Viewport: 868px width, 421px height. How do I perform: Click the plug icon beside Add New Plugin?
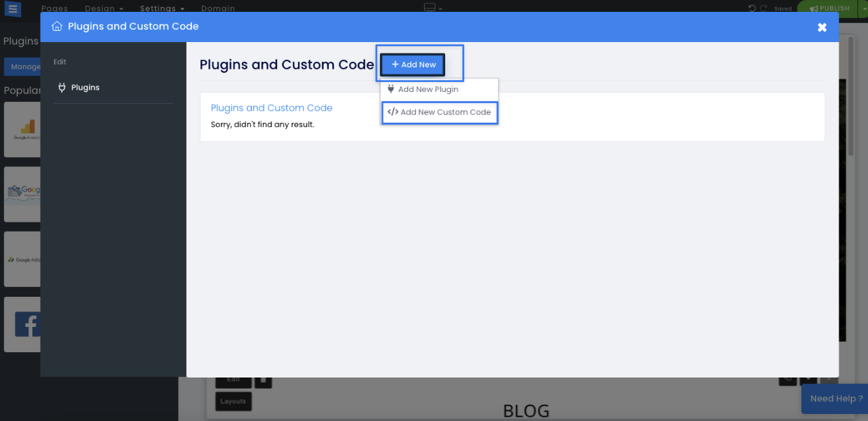click(391, 89)
